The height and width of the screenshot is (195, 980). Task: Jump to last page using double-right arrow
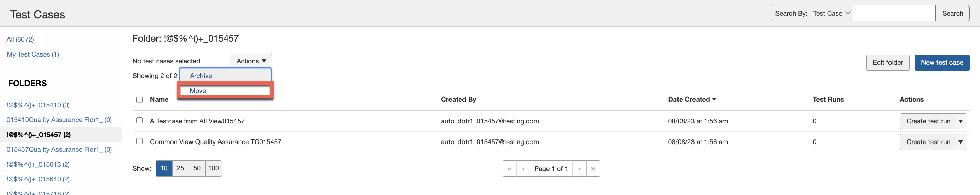coord(593,169)
